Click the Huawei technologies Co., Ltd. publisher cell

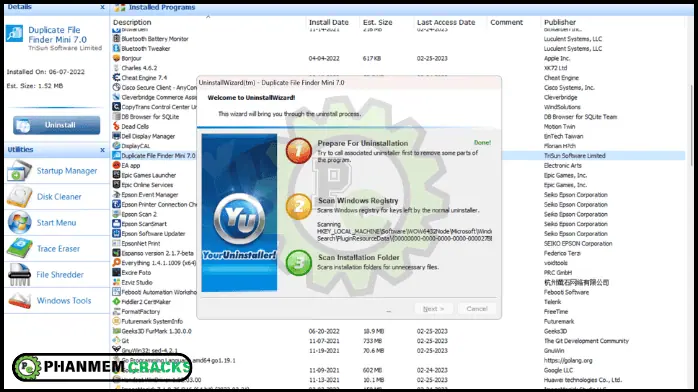[582, 380]
